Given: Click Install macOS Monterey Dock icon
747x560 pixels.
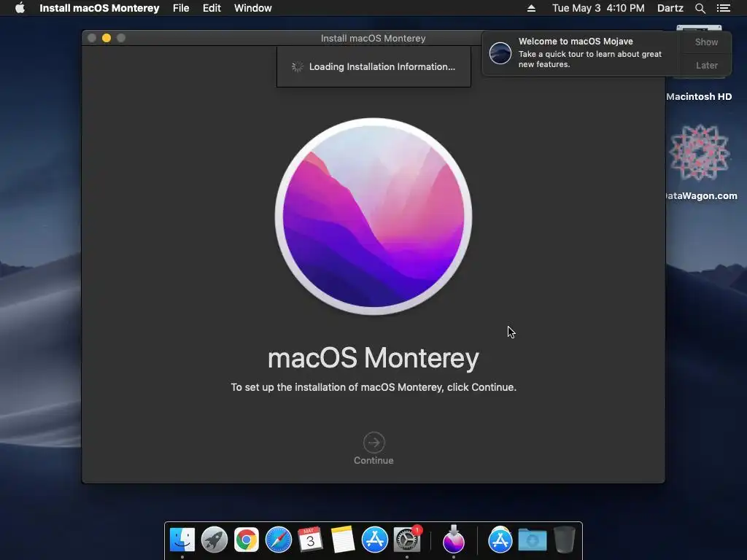Looking at the screenshot, I should pyautogui.click(x=454, y=539).
